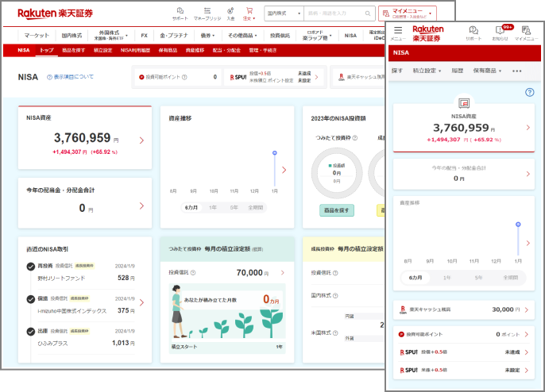Click the data point marker on desktop 資産推移 chart
The image size is (545, 392).
(275, 153)
